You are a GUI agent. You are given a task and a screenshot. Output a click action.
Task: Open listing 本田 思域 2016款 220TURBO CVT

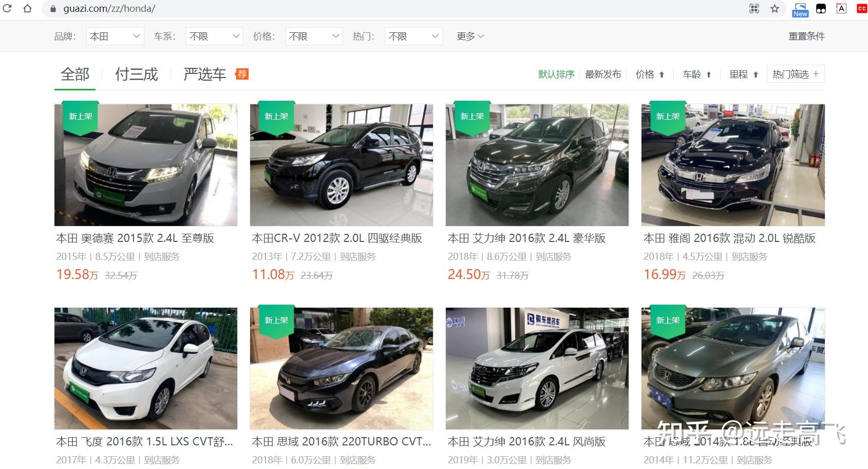tap(341, 442)
